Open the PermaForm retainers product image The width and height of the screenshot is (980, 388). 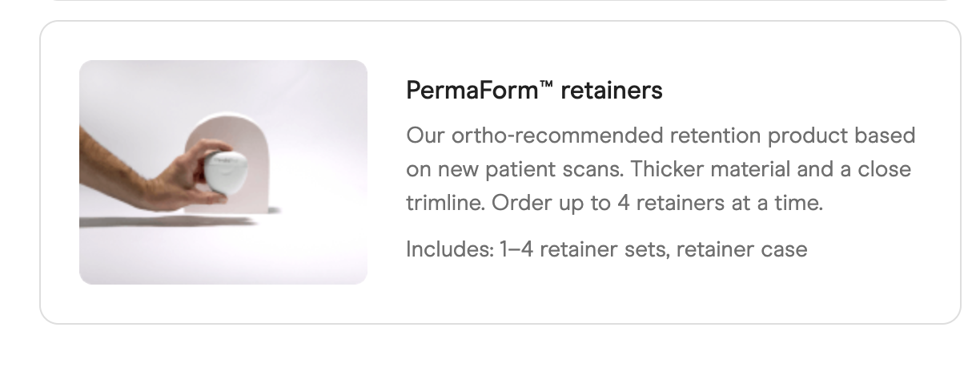[x=223, y=172]
